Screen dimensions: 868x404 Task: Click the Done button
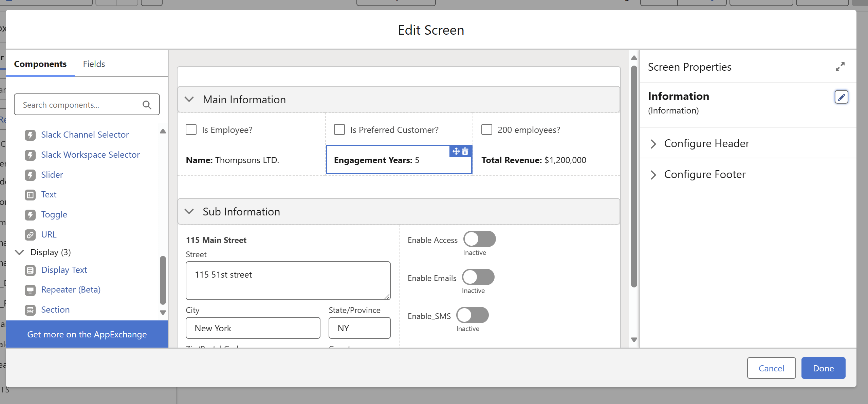point(823,368)
